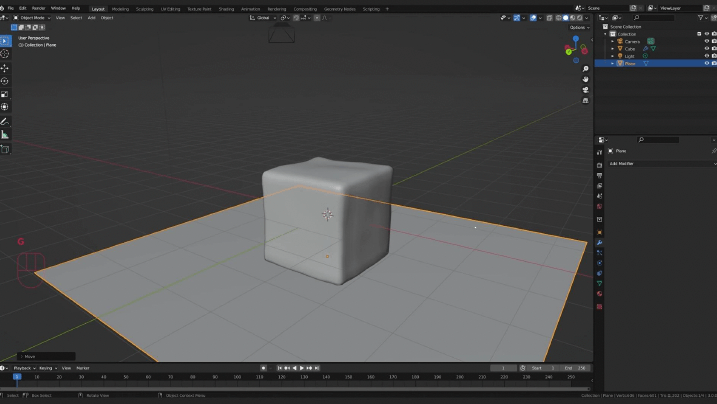The height and width of the screenshot is (404, 717).
Task: Click the Options button in viewport
Action: pyautogui.click(x=577, y=27)
